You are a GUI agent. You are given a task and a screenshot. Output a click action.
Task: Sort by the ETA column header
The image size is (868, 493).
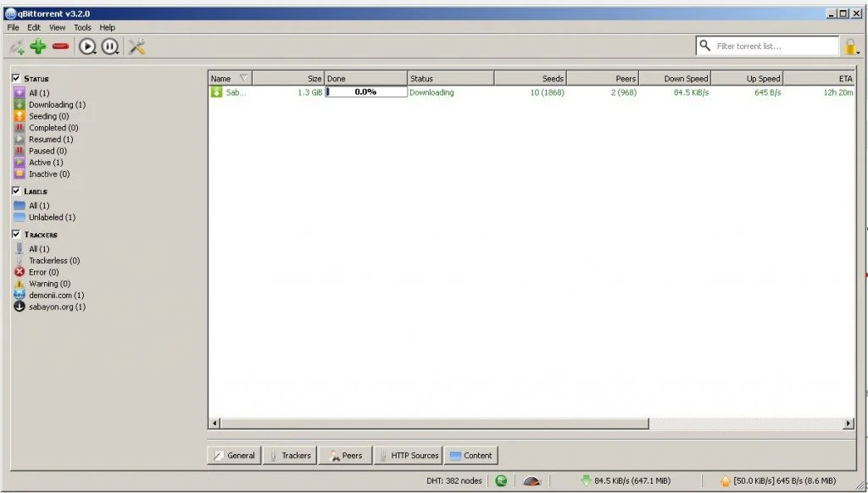(820, 79)
